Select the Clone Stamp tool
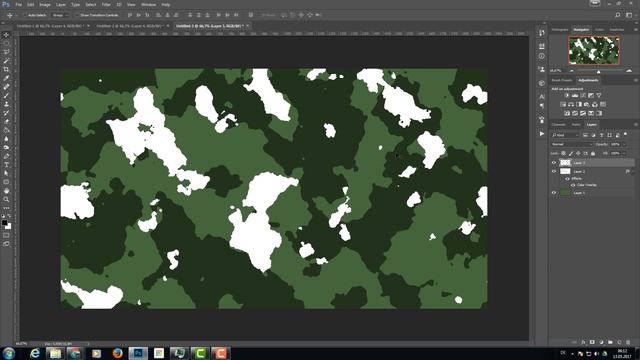 tap(6, 104)
